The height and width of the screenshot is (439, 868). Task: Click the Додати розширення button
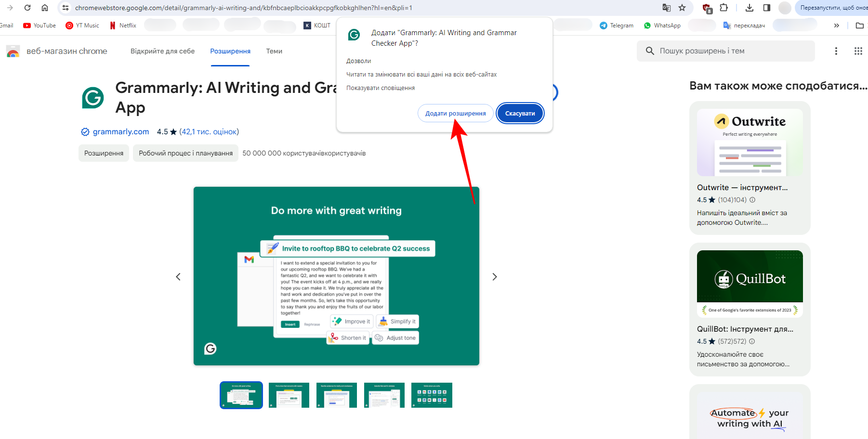coord(455,114)
